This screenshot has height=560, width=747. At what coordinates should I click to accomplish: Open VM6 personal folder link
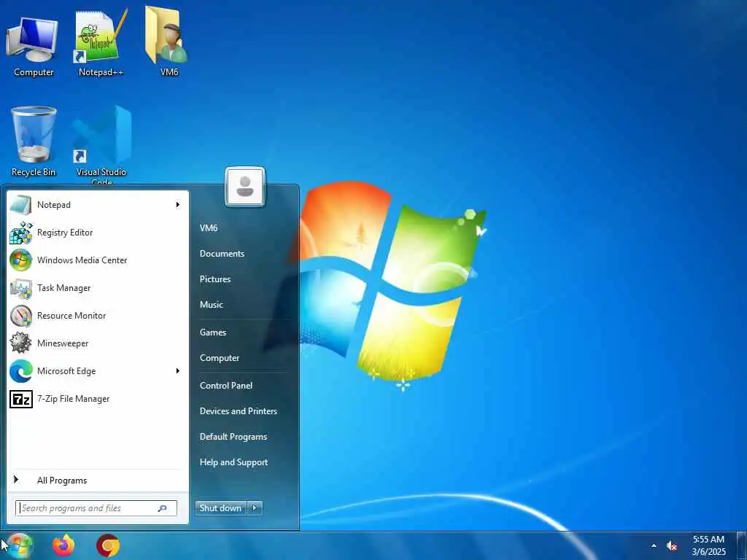point(209,228)
